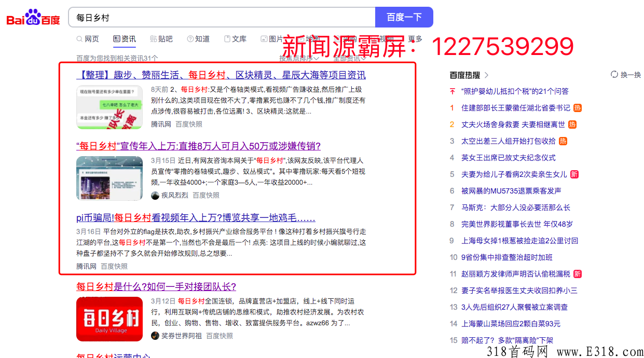Click the 奖券世界阿祖 avatar icon
644x358 pixels.
[x=155, y=336]
